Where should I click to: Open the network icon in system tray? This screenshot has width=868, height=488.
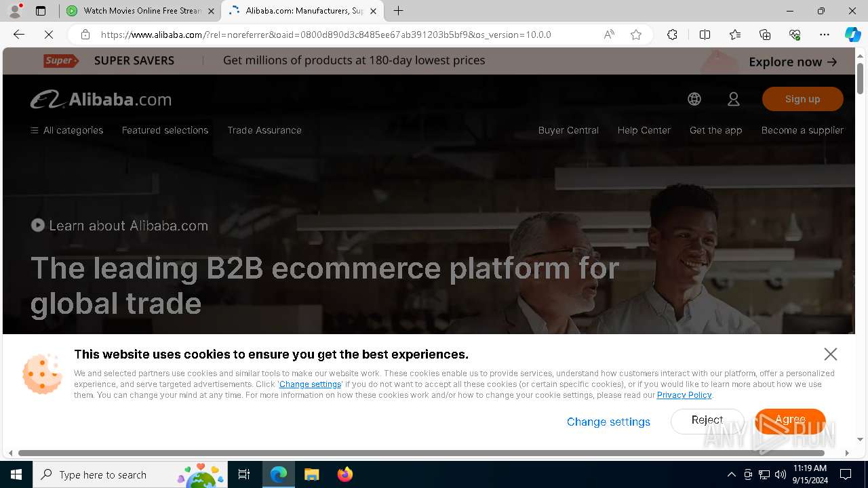764,474
